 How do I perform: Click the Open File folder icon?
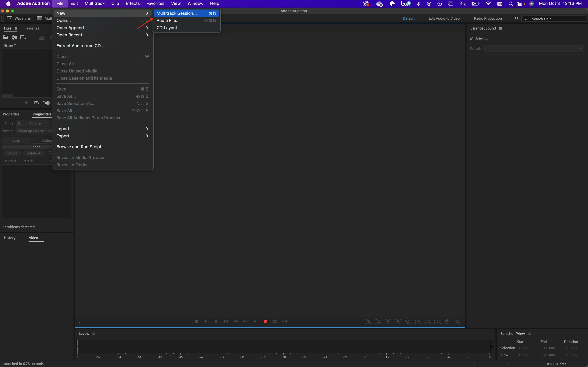5,37
